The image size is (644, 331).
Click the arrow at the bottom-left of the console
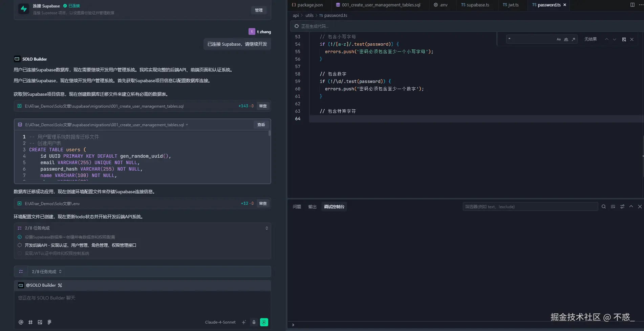pyautogui.click(x=293, y=325)
